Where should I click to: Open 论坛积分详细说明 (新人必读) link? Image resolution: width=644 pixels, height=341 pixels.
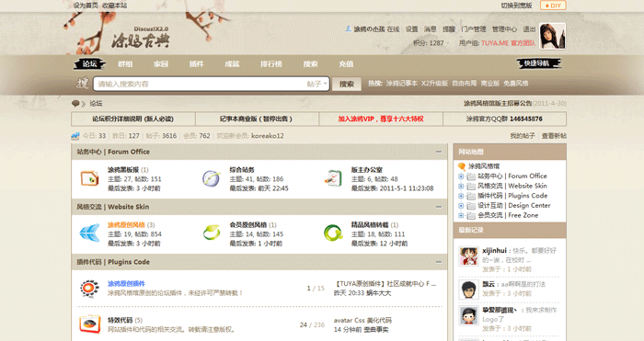[133, 119]
